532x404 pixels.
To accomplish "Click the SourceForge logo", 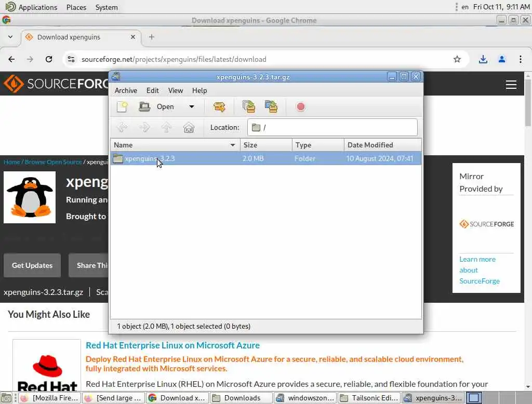I will coord(56,84).
